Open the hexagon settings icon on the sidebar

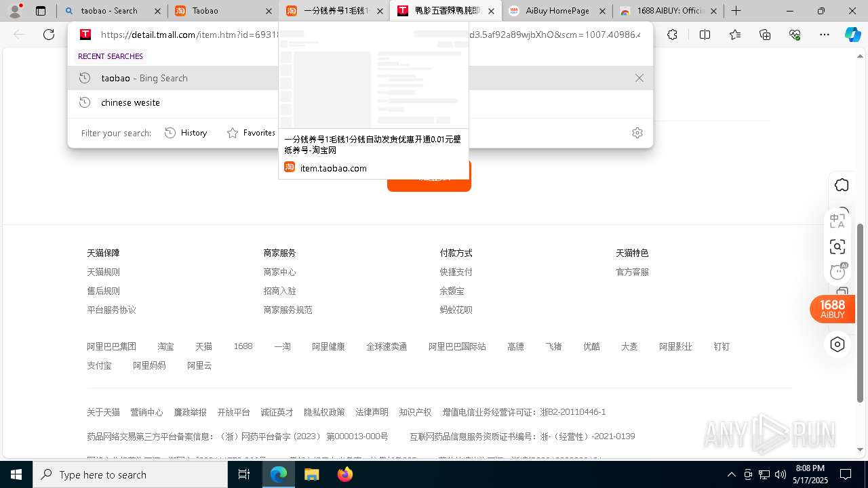tap(837, 344)
